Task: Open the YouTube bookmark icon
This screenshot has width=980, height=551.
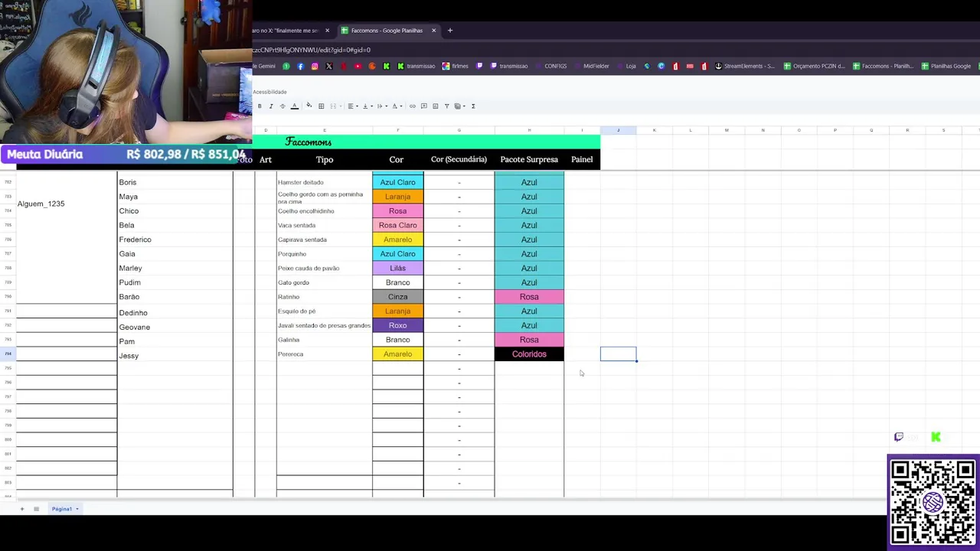Action: [358, 67]
